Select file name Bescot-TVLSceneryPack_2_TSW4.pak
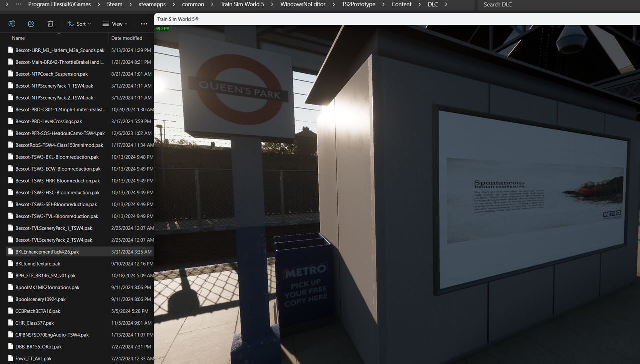This screenshot has width=640, height=364. click(x=54, y=240)
